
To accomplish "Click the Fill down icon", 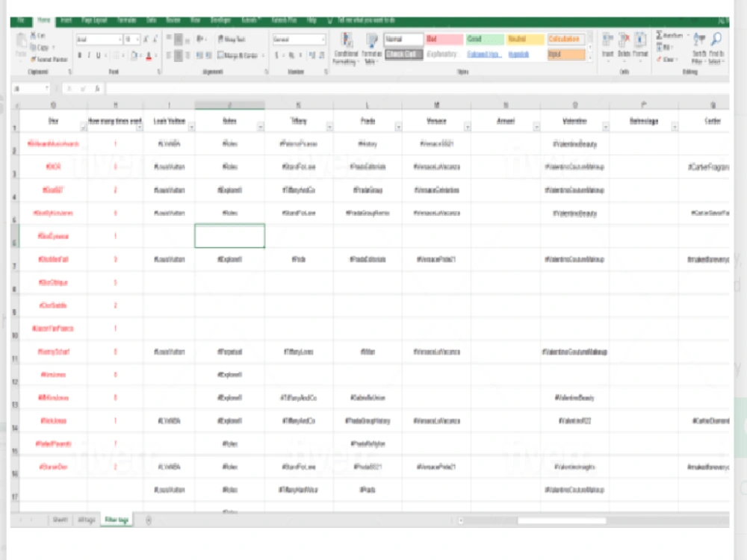I will point(660,47).
